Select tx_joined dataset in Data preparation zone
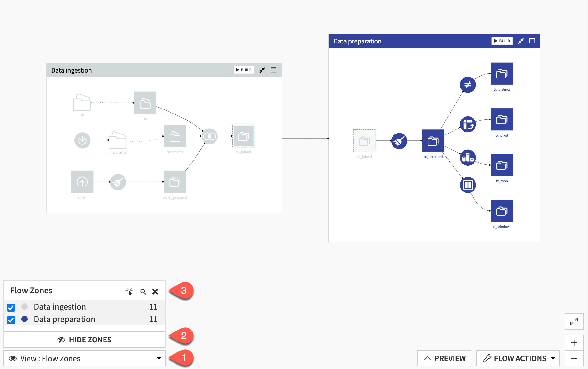 point(365,141)
